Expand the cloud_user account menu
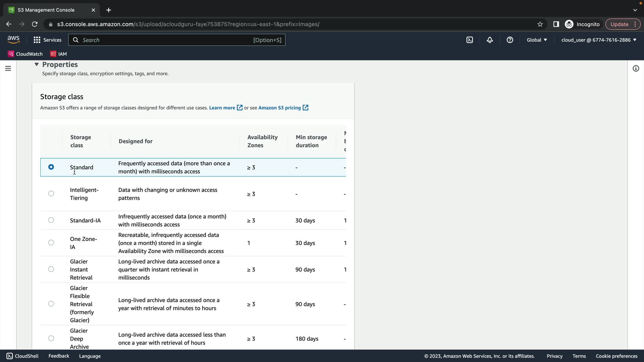Viewport: 644px width, 362px height. point(599,40)
